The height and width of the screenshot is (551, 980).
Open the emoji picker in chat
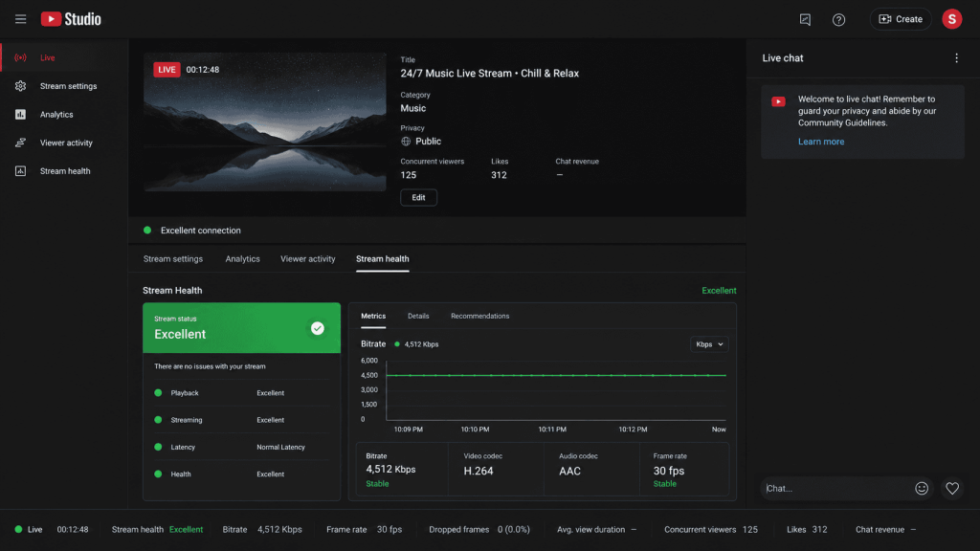pyautogui.click(x=922, y=489)
